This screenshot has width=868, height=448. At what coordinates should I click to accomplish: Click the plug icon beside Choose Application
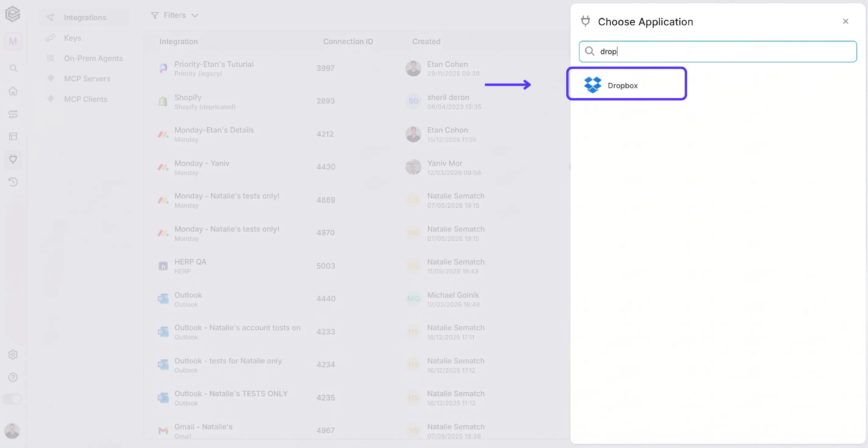click(x=585, y=21)
